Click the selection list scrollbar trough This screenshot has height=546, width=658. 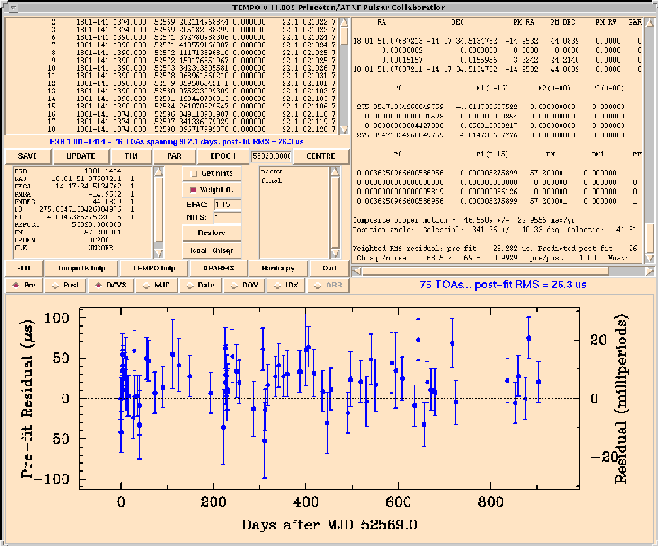(334, 212)
